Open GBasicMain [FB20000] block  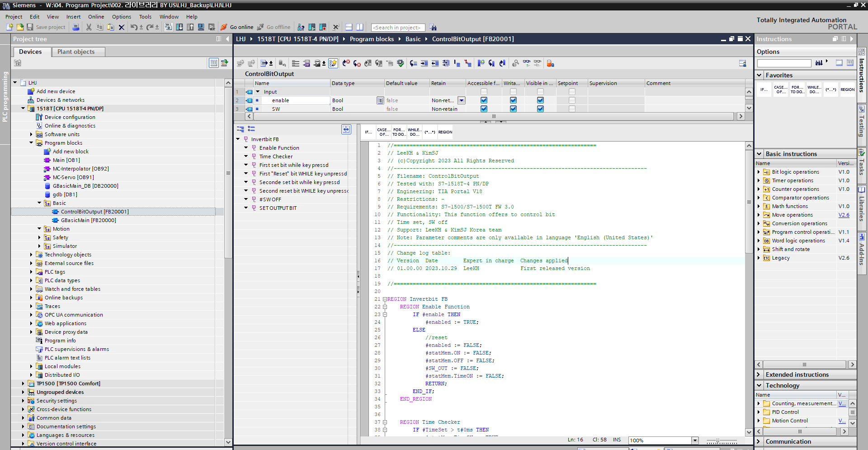pyautogui.click(x=88, y=220)
